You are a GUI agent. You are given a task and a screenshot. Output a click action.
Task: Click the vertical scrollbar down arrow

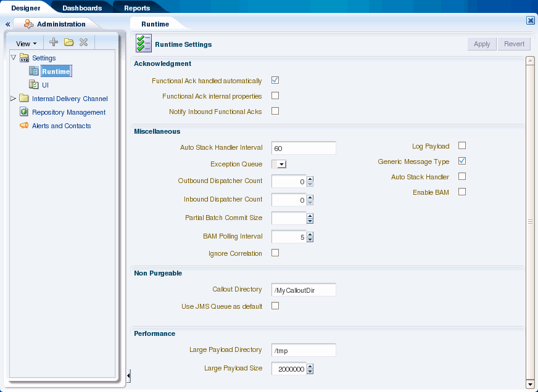[530, 384]
